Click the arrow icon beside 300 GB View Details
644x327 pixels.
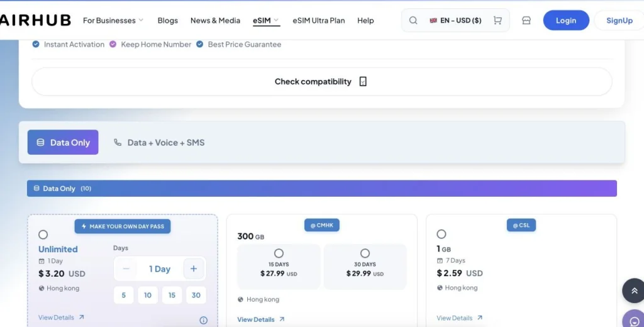point(282,319)
